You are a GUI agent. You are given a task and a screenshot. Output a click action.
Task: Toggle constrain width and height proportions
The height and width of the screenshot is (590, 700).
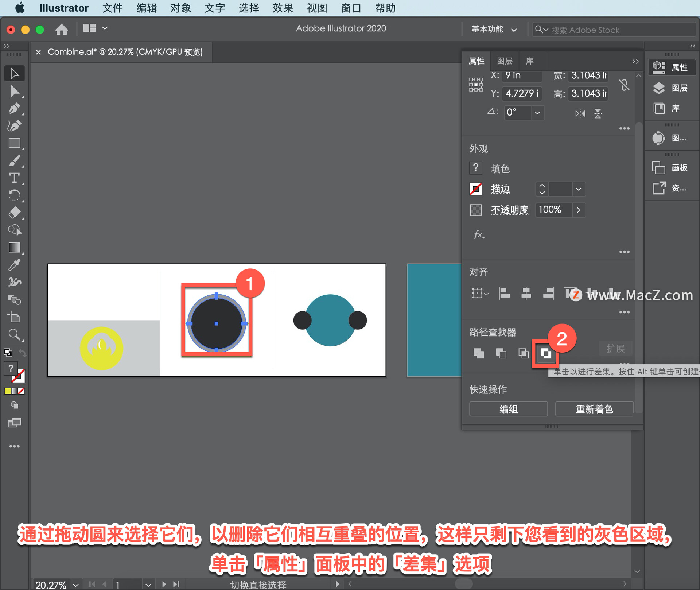(624, 85)
